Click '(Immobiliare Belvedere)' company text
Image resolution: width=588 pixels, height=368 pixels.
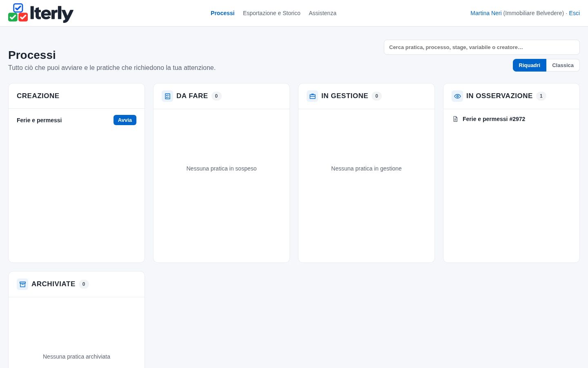click(x=533, y=13)
